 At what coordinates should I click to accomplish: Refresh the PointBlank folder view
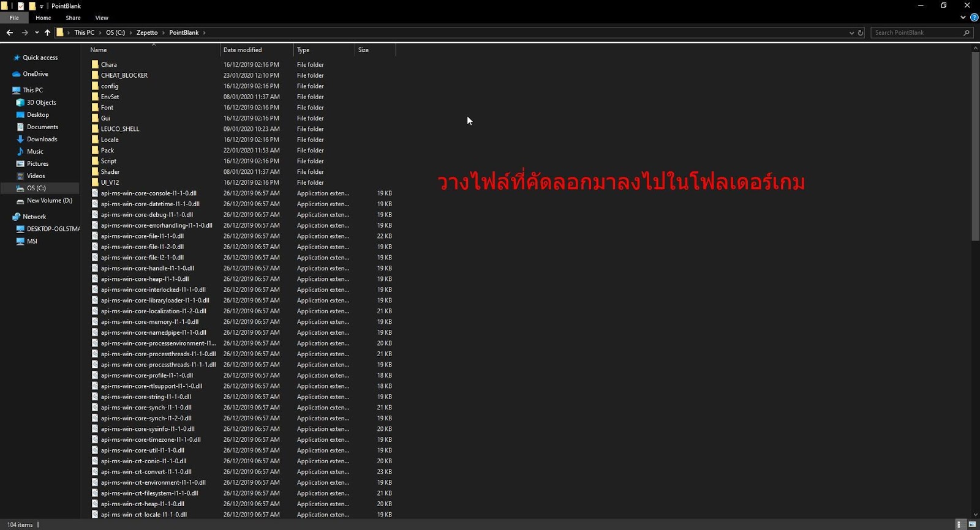(861, 32)
